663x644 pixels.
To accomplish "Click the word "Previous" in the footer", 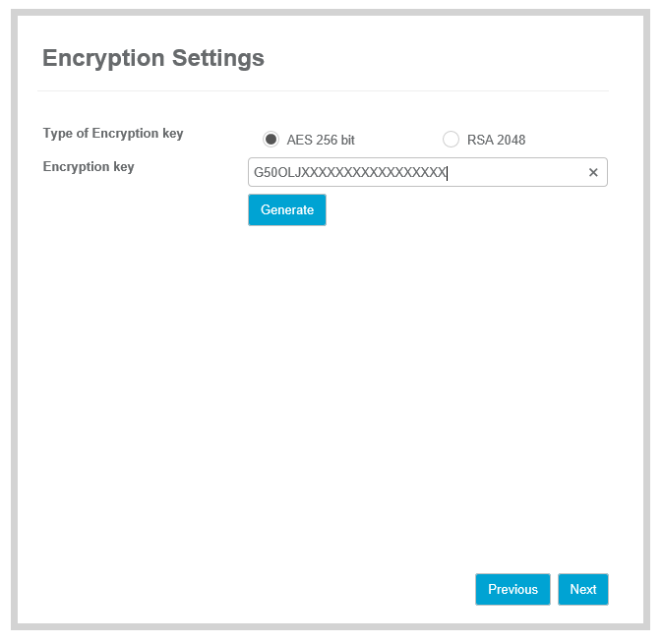I will point(512,589).
